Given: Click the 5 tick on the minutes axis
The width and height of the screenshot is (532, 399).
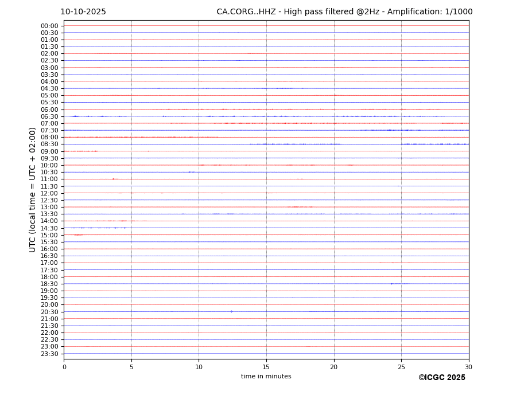Looking at the screenshot, I should pos(131,367).
